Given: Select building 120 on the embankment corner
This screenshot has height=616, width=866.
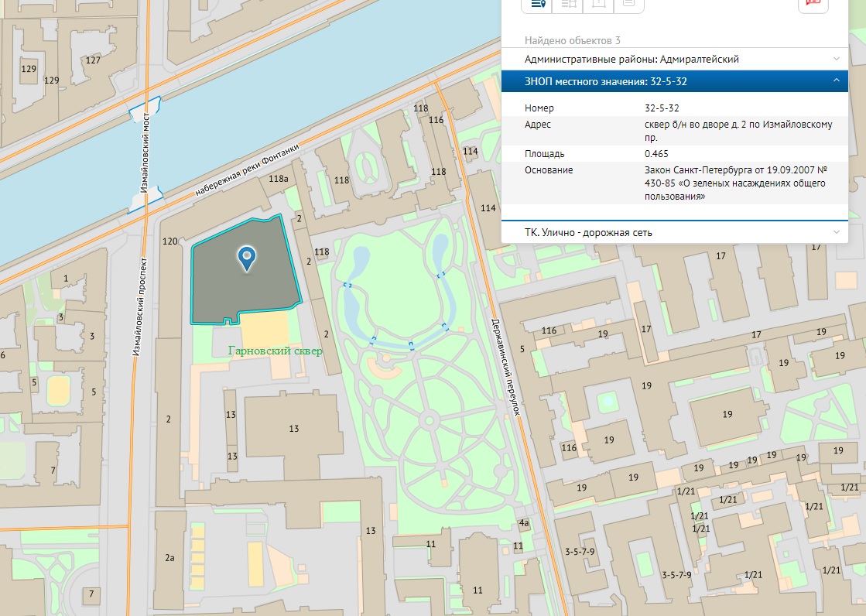Looking at the screenshot, I should point(170,241).
